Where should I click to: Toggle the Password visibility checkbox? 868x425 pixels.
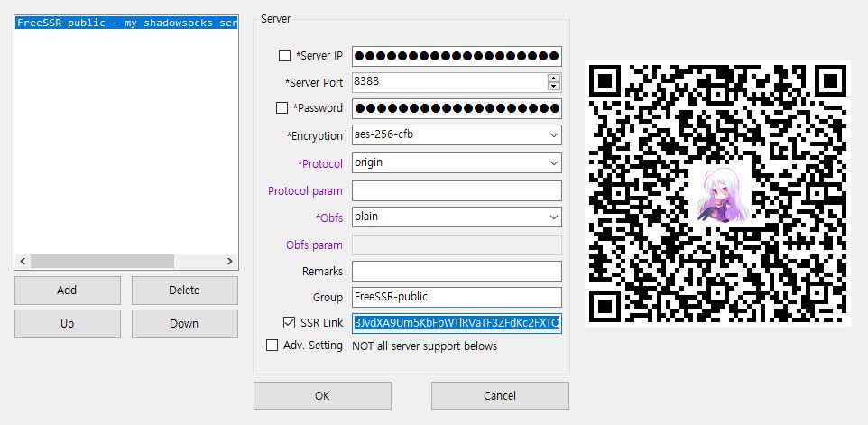(282, 108)
